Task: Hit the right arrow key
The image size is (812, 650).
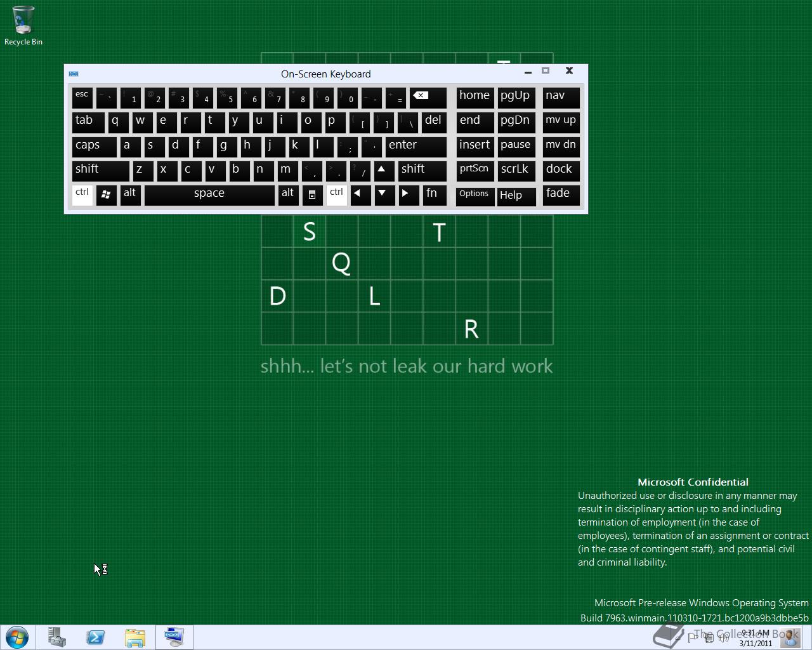Action: (x=408, y=195)
